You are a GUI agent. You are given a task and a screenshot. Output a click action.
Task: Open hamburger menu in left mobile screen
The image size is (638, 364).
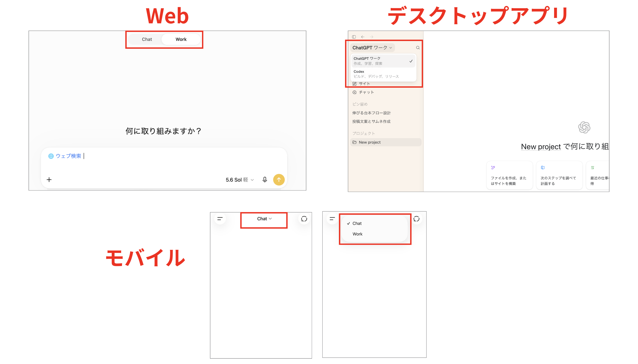click(220, 219)
